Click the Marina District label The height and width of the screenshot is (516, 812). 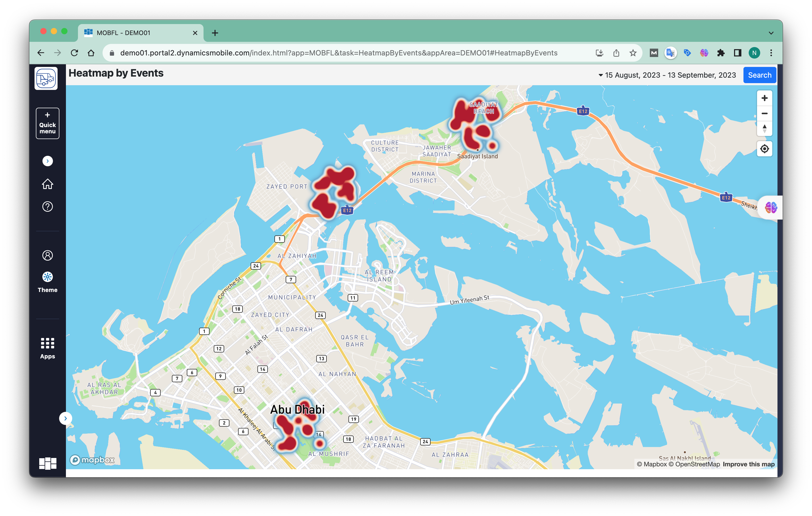(423, 177)
